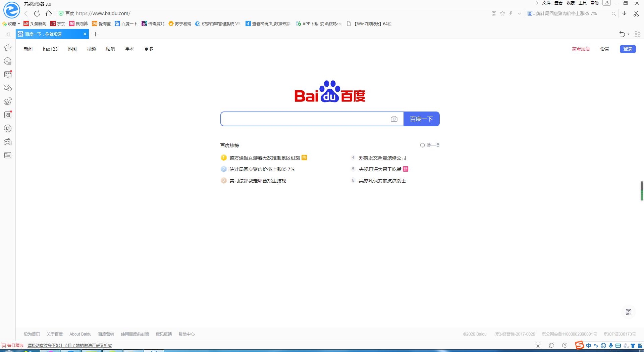The height and width of the screenshot is (352, 644).
Task: Open the user account icon in title bar
Action: pos(606,3)
